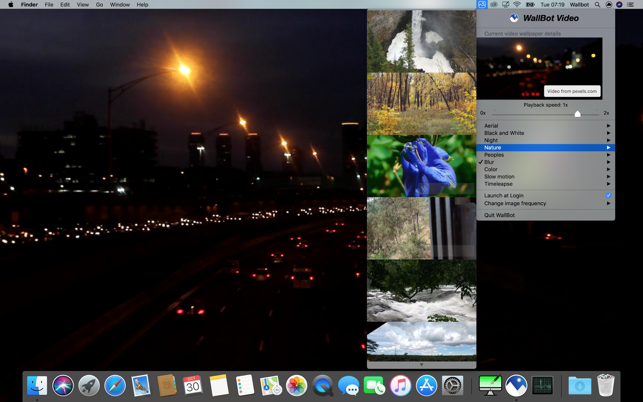Open FaceTime icon in Dock

374,386
